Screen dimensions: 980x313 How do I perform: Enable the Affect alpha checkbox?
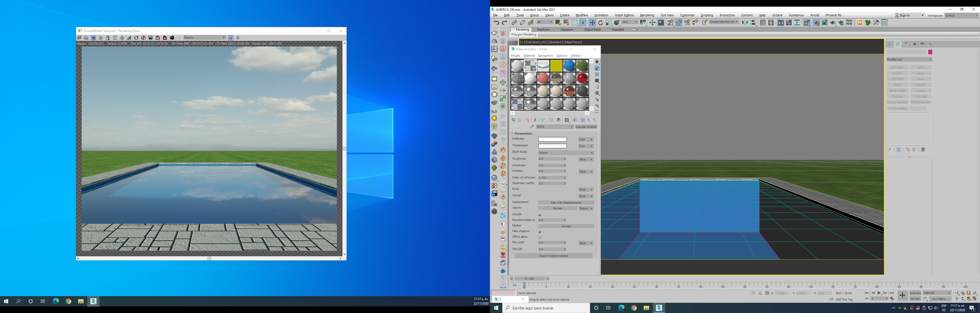point(540,238)
